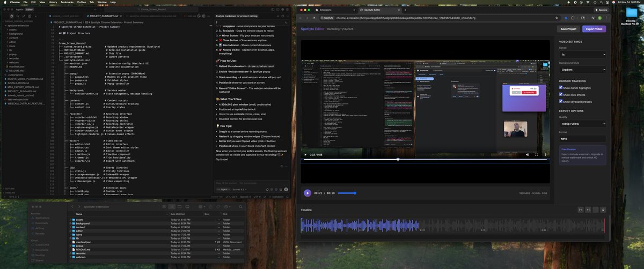Open the History menu in the menu bar

coord(53,2)
